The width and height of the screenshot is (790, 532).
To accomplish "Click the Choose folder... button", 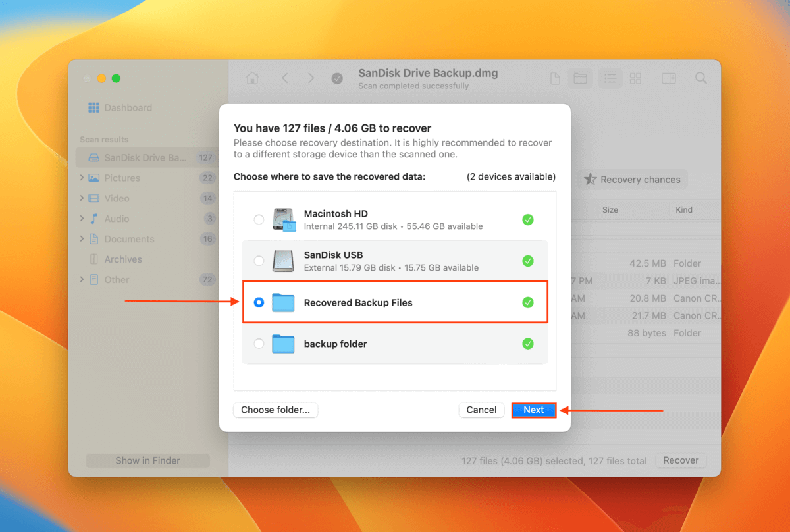I will 275,410.
